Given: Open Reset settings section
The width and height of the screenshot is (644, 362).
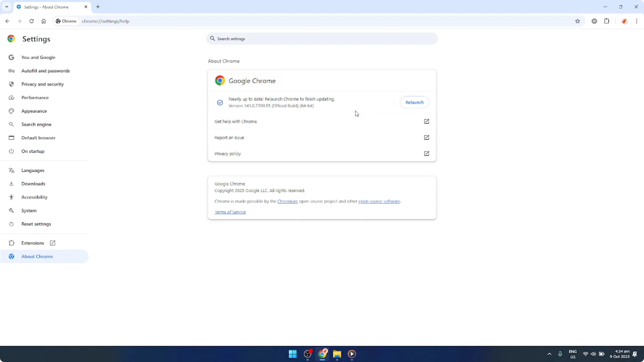Looking at the screenshot, I should (37, 224).
